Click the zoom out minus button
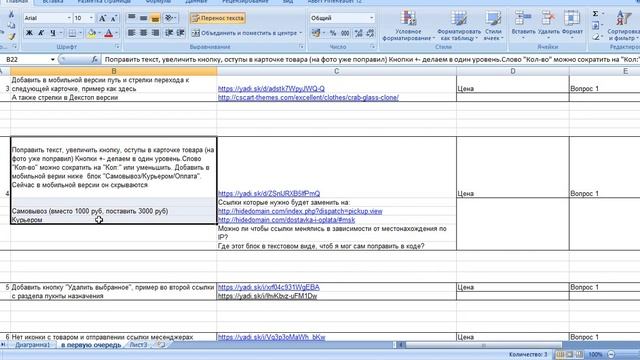 coord(611,354)
